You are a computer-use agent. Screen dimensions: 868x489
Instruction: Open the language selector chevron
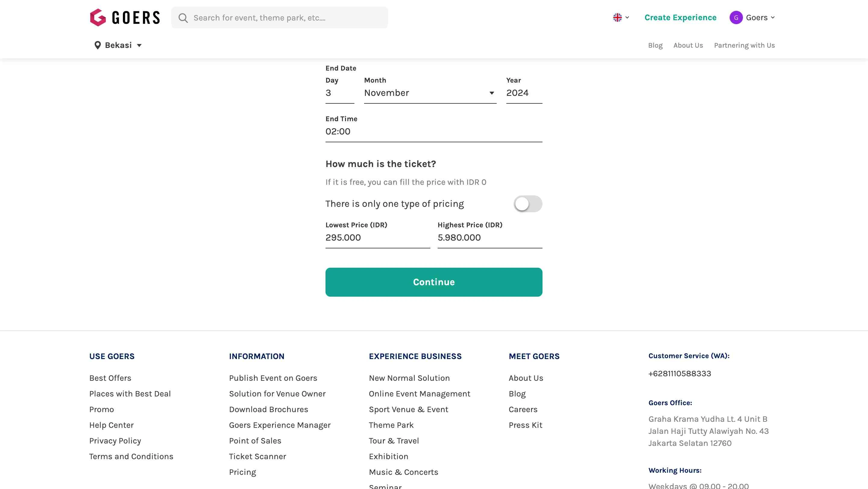[x=627, y=17]
